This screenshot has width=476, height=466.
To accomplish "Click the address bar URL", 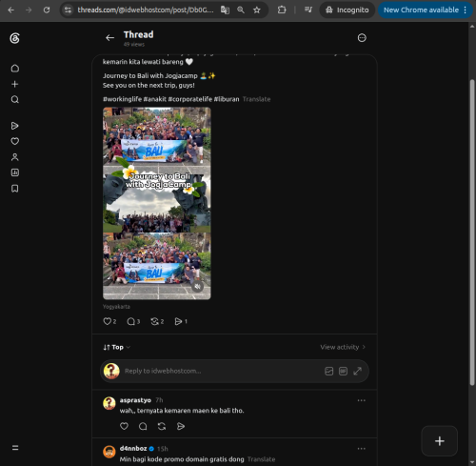I will pos(146,10).
